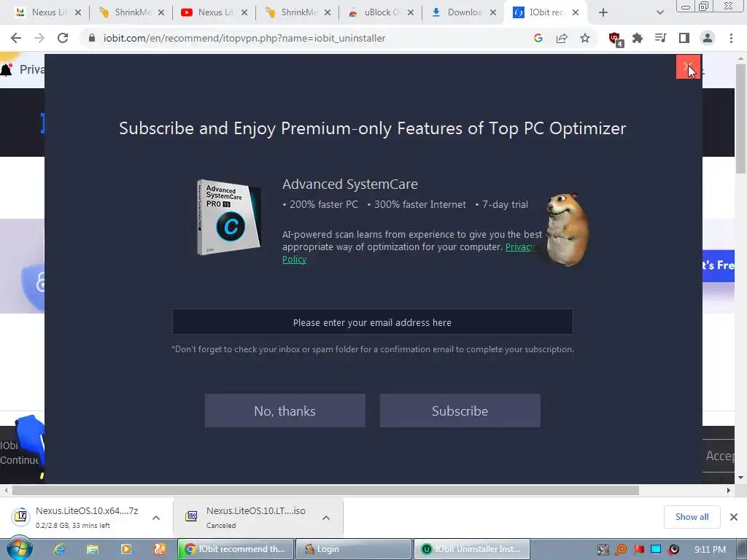Click the horizontal scrollbar at the page bottom
Screen dimensions: 747x560
pos(325,491)
